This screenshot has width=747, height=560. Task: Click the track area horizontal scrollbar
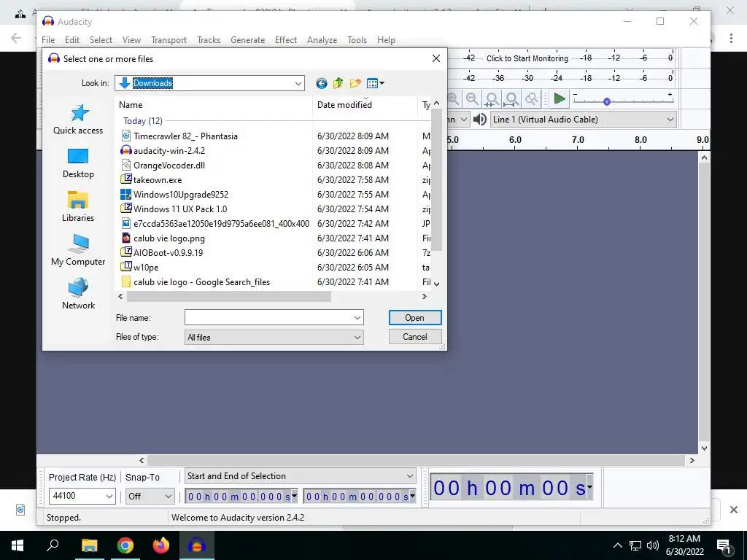[417, 461]
